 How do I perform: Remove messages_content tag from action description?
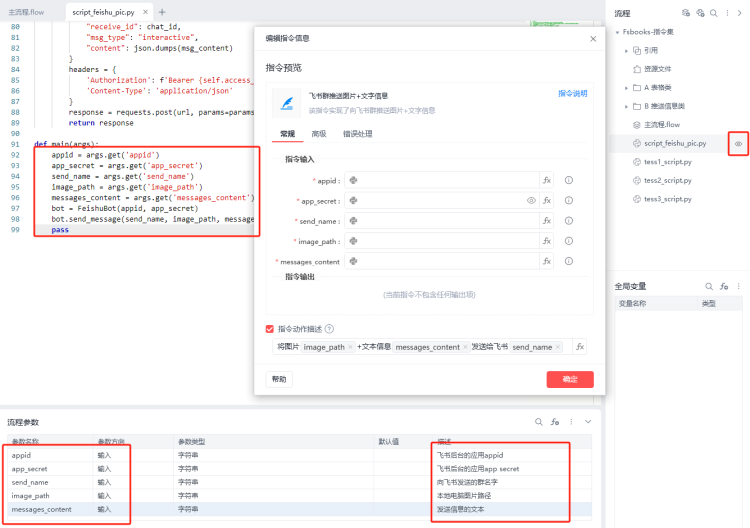[465, 347]
